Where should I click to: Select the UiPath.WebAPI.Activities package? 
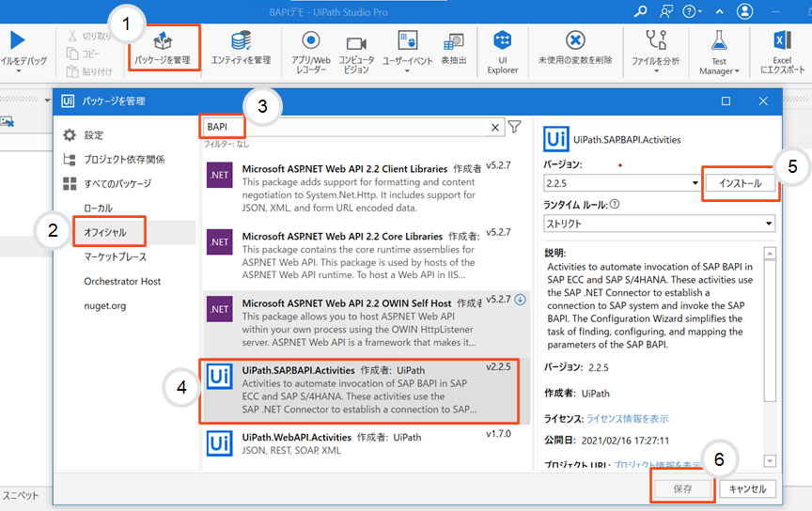(367, 444)
